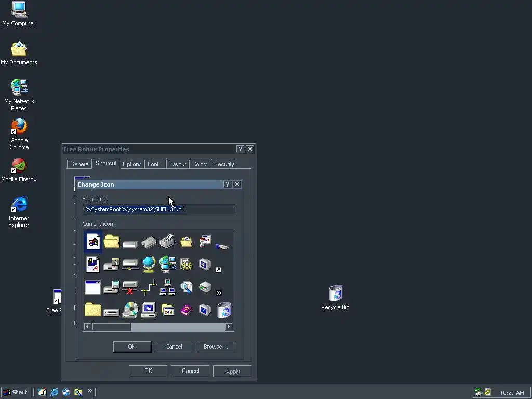Pick the purple help book icon
This screenshot has width=532, height=399.
187,310
